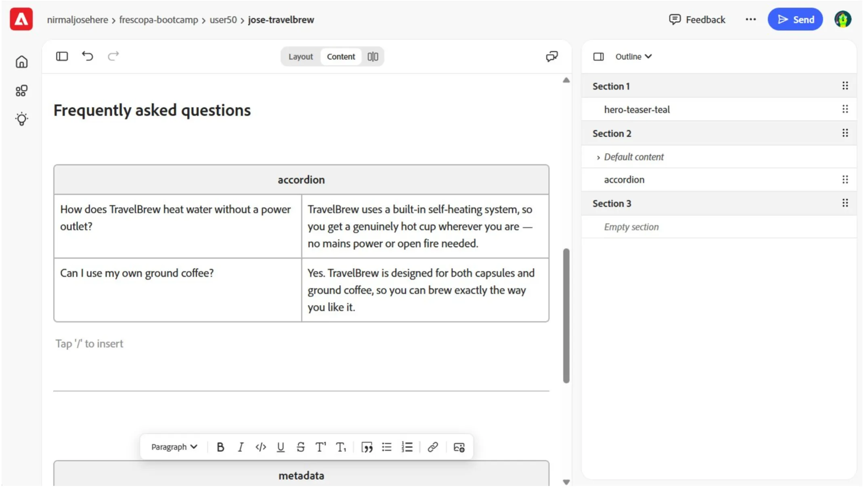This screenshot has height=490, width=868.
Task: Click the editor vertical scrollbar thumb
Action: click(567, 316)
